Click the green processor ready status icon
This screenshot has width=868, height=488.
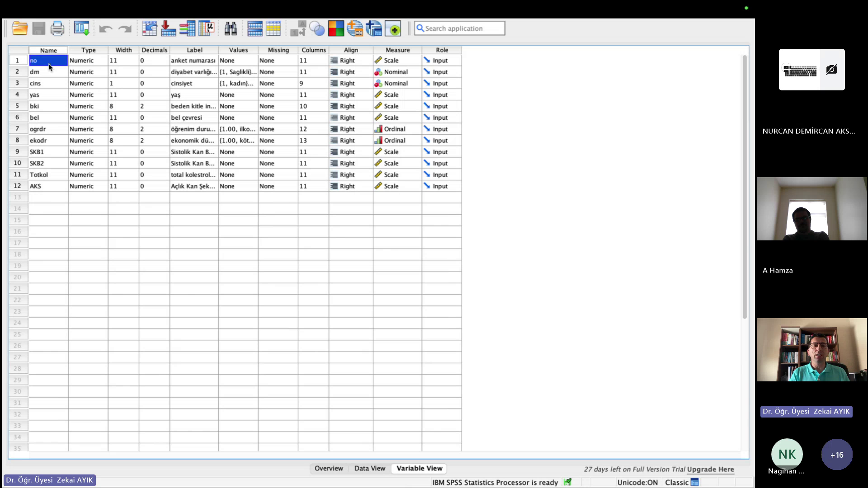click(567, 482)
